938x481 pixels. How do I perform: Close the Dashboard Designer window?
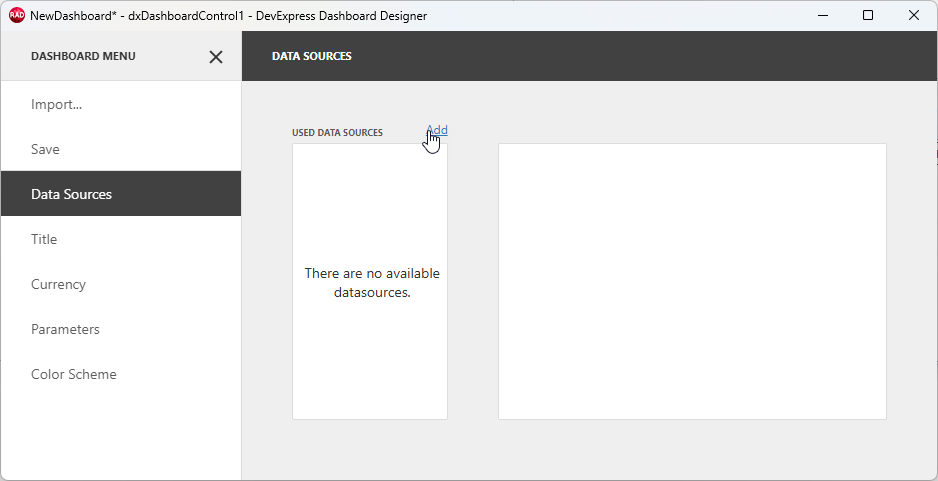[913, 16]
